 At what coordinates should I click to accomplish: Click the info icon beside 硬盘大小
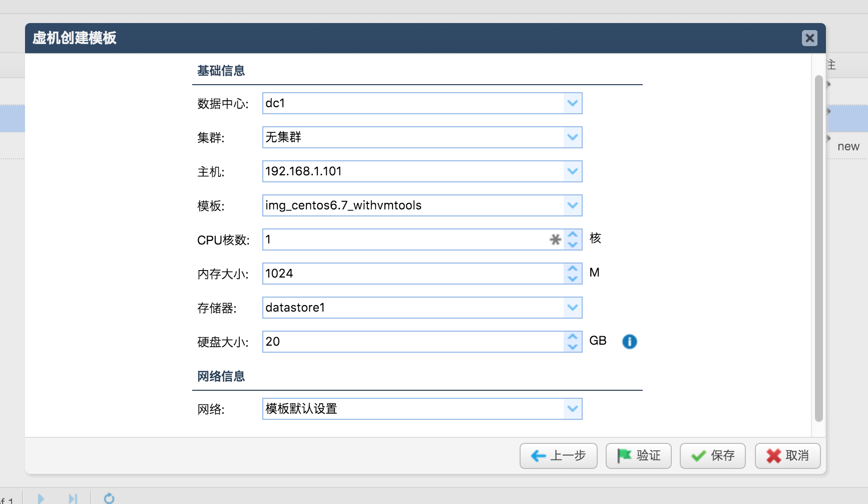(630, 341)
